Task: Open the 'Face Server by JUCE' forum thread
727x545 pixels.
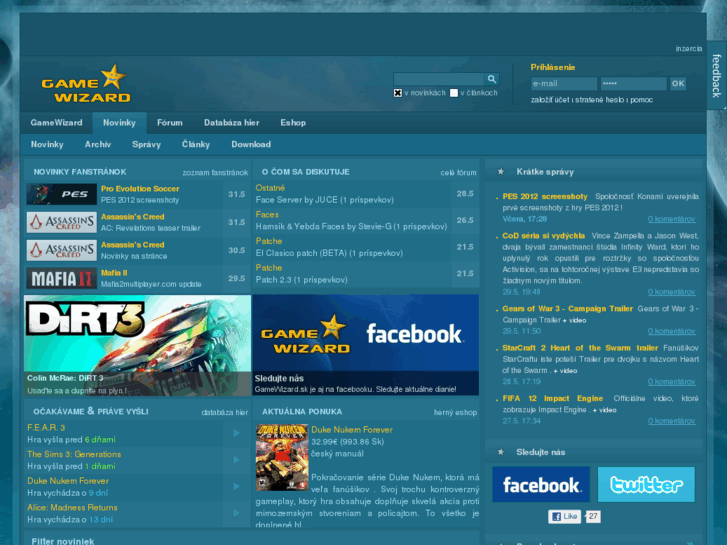Action: [325, 200]
